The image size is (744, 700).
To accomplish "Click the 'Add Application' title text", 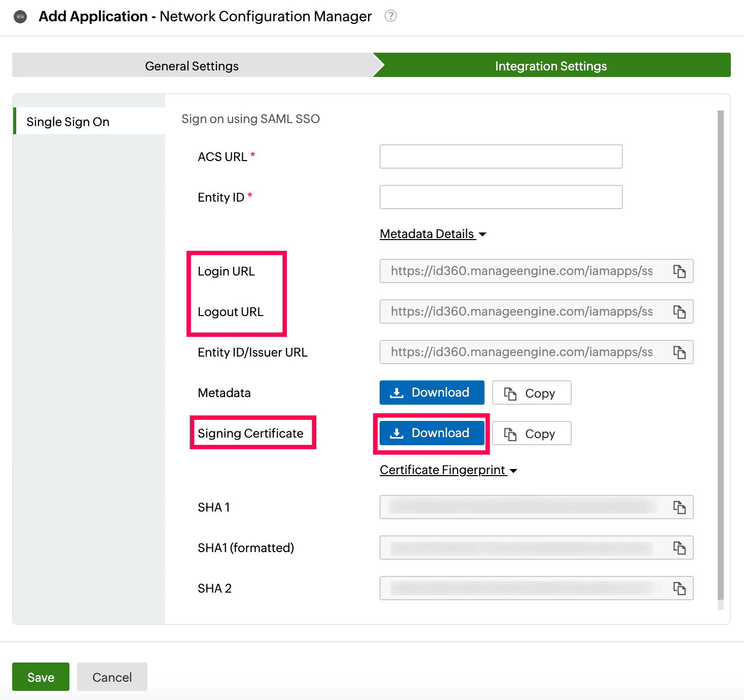I will coord(93,16).
